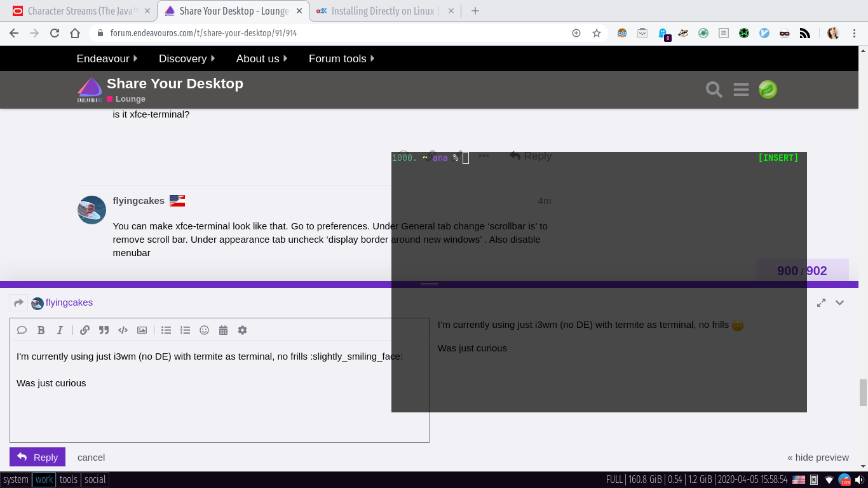Bookmark this page with the star
868x488 pixels.
tap(596, 33)
